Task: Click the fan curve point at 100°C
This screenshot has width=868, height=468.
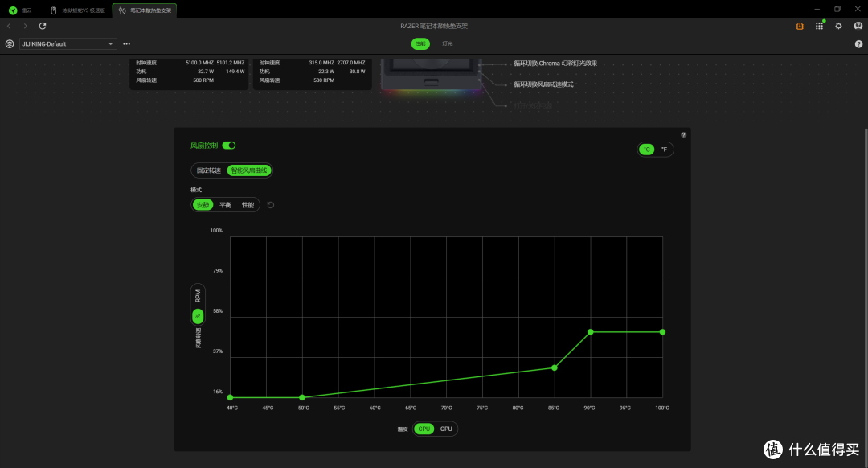Action: [662, 332]
